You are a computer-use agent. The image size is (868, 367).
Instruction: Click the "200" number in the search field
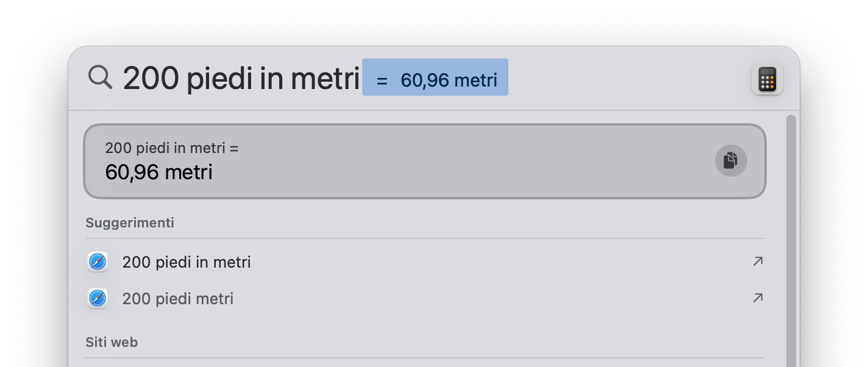click(151, 79)
